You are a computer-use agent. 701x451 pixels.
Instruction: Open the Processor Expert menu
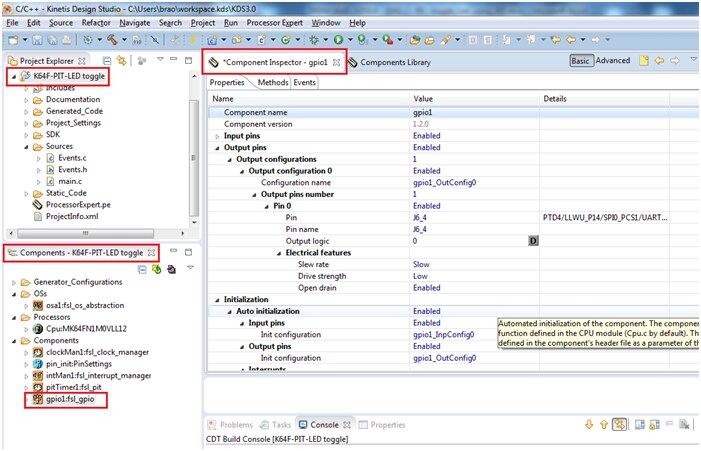pos(274,23)
